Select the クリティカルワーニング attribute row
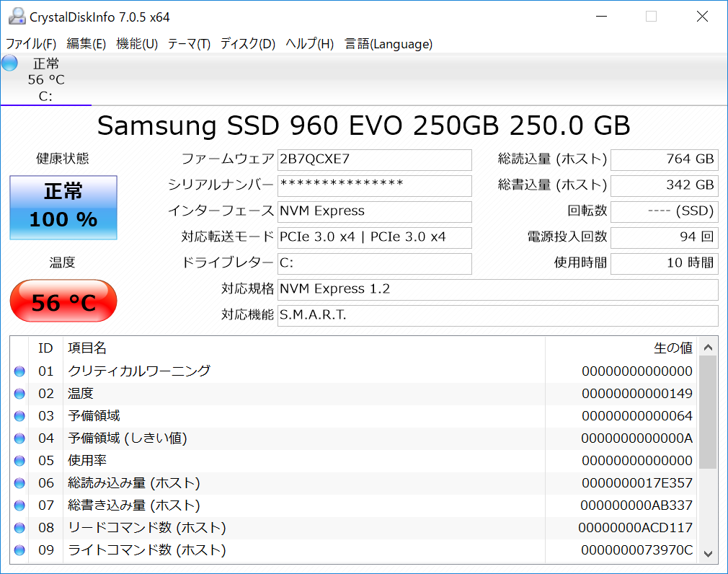 (x=353, y=371)
